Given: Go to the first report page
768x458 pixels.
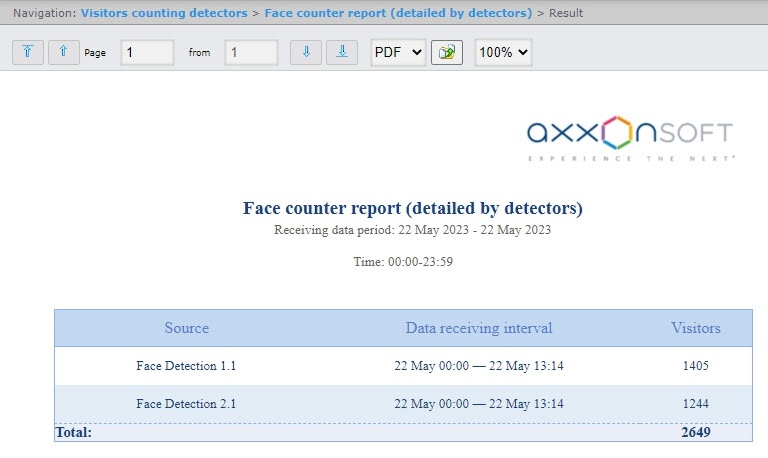Looking at the screenshot, I should point(27,53).
